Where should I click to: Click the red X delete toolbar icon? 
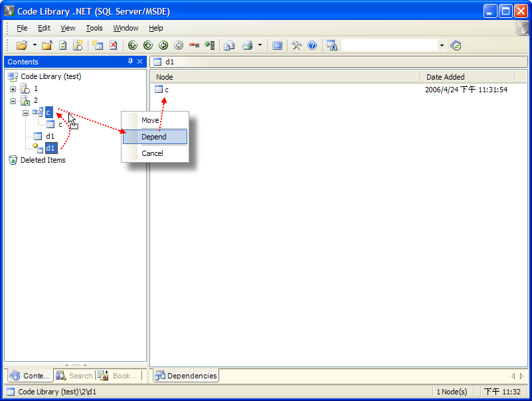coord(114,45)
